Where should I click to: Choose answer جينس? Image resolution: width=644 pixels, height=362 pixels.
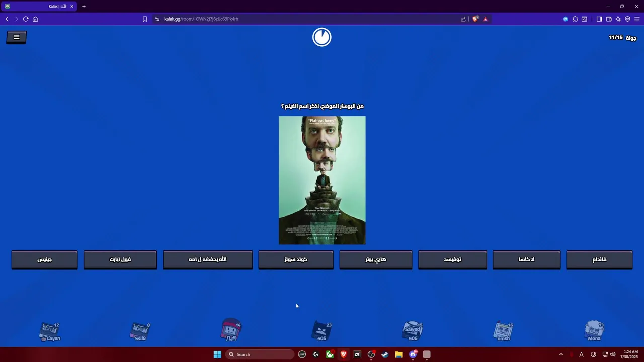(44, 260)
